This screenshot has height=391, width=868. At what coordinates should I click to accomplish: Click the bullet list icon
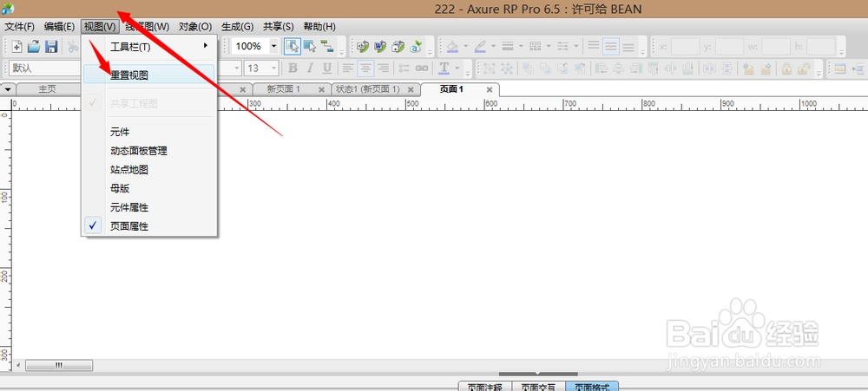coord(404,68)
